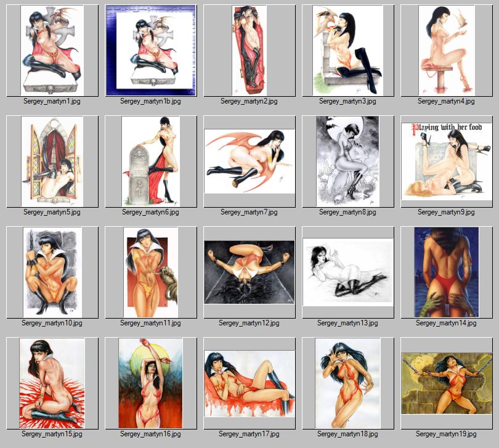Click the file name Sergey_martyn6.jpg
Viewport: 499px width, 448px height.
coord(150,212)
